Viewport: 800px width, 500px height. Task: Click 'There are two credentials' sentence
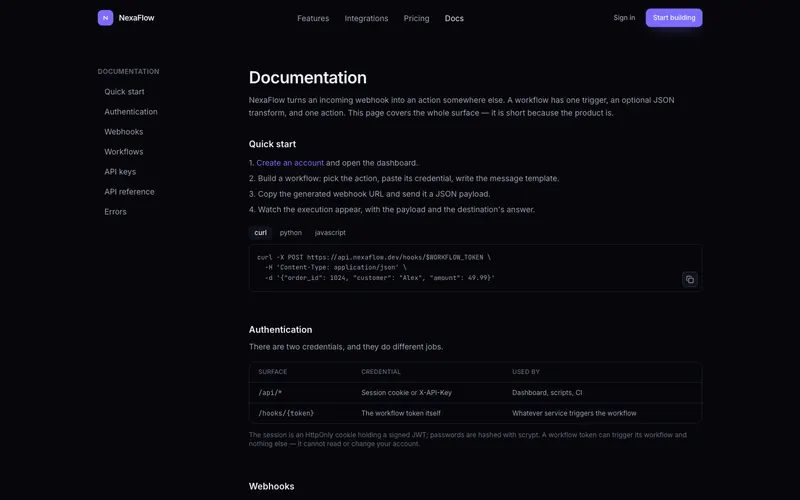pyautogui.click(x=346, y=347)
